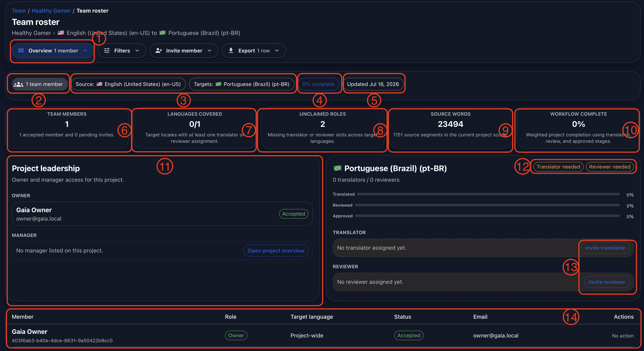Click the team members group icon

coord(19,84)
